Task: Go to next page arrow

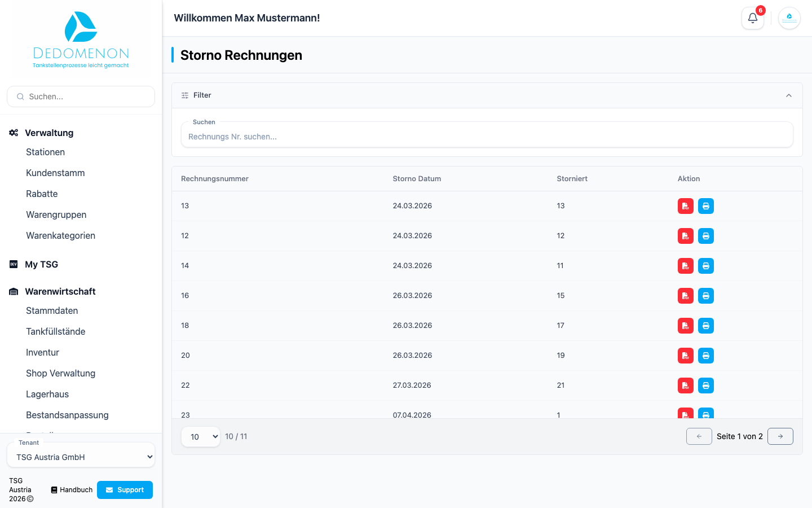Action: [x=780, y=436]
